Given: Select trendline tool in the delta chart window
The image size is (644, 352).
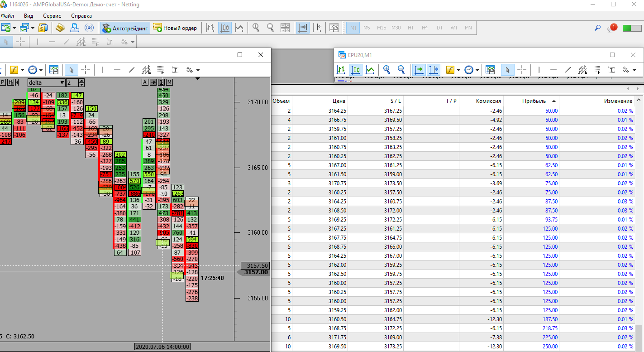Looking at the screenshot, I should (132, 70).
